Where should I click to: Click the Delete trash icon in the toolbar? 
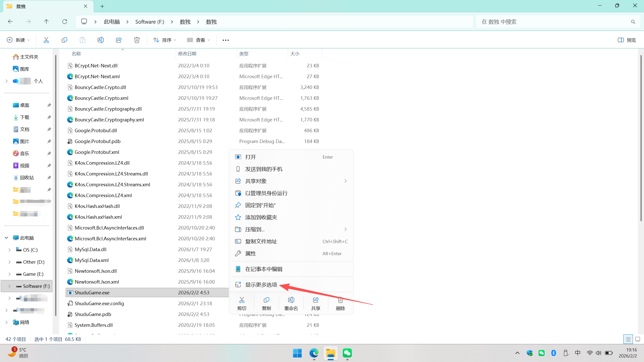tap(137, 40)
